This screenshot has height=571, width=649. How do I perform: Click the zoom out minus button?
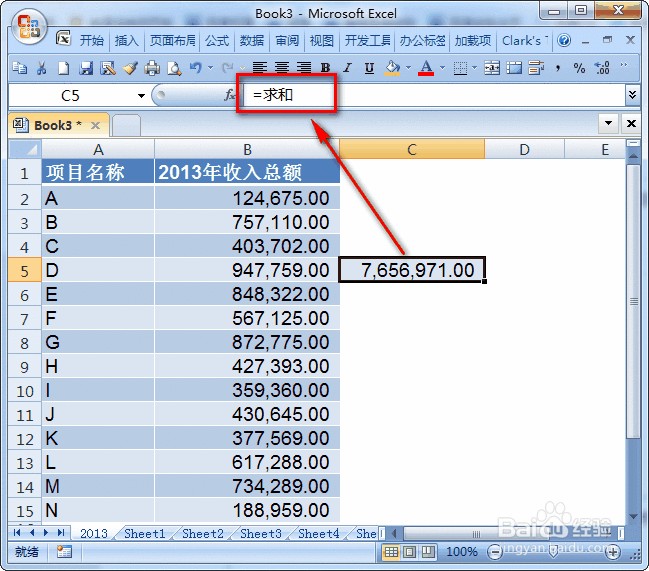pos(495,552)
